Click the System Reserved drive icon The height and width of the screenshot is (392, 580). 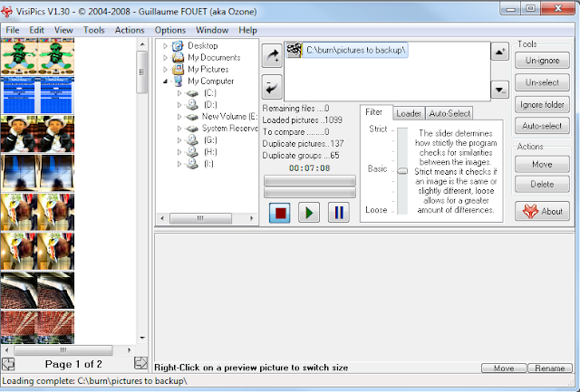coord(192,129)
